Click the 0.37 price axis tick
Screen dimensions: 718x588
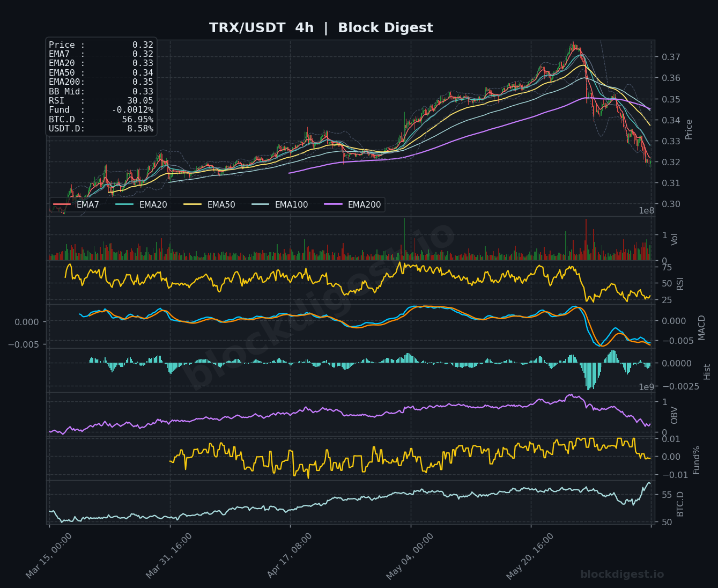pos(671,57)
